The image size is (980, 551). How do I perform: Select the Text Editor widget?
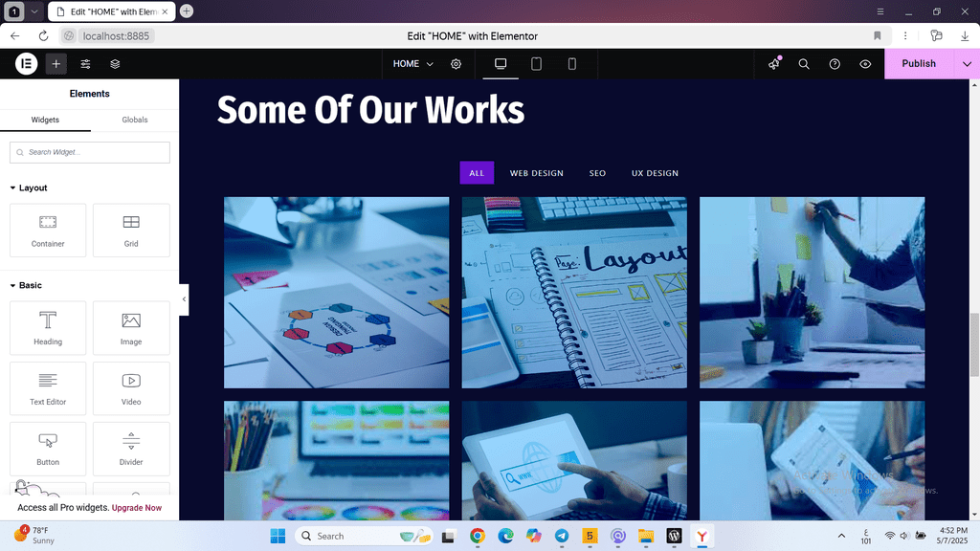48,388
